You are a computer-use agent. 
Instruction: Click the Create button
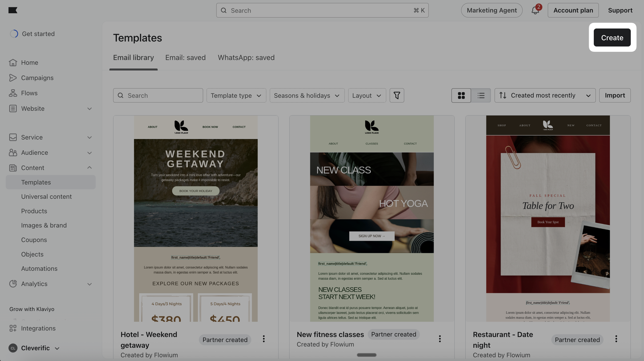(612, 37)
